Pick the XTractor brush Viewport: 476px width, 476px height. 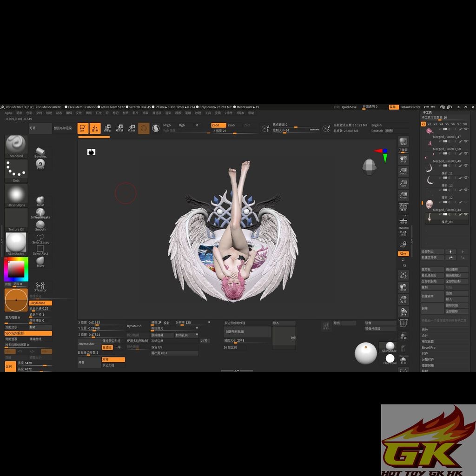40,287
